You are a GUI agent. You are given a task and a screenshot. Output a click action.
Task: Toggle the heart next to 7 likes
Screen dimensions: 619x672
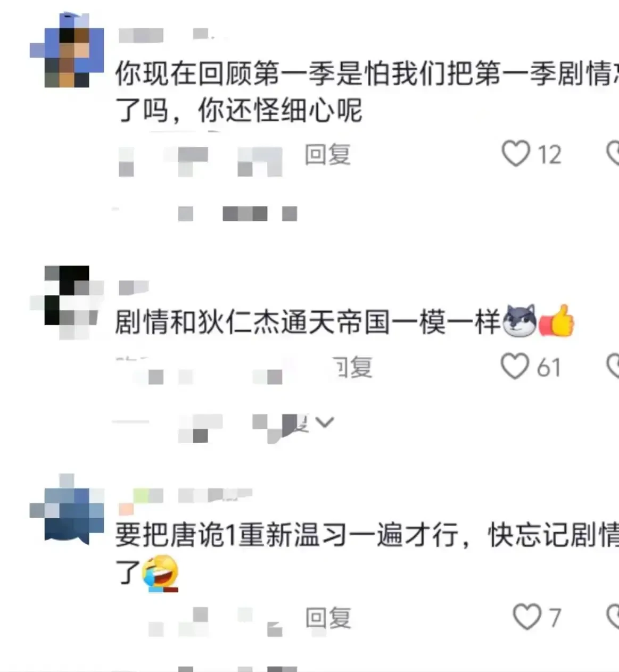tap(527, 617)
